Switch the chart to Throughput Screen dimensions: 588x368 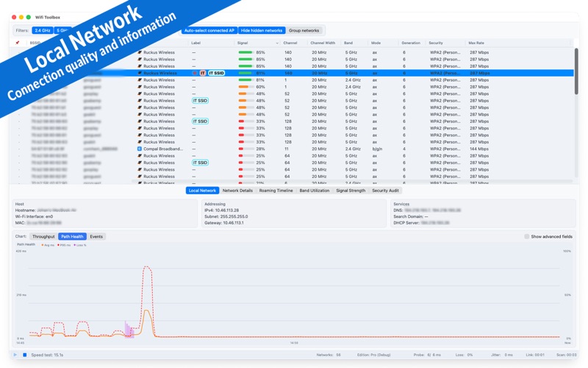tap(43, 236)
